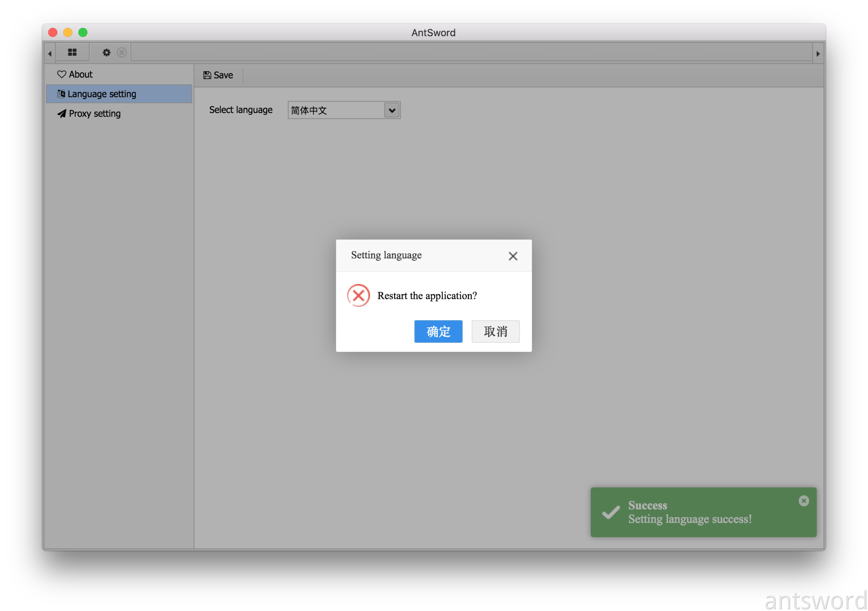
Task: Click the paper plane Proxy icon
Action: [62, 113]
